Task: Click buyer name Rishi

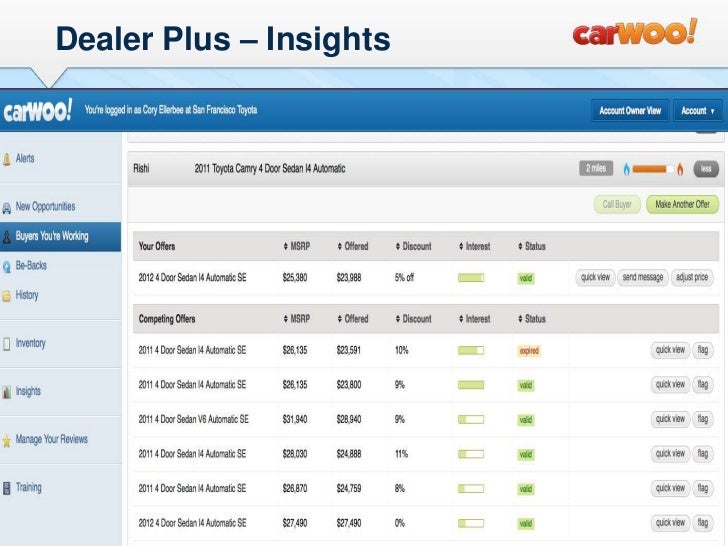Action: [x=141, y=169]
